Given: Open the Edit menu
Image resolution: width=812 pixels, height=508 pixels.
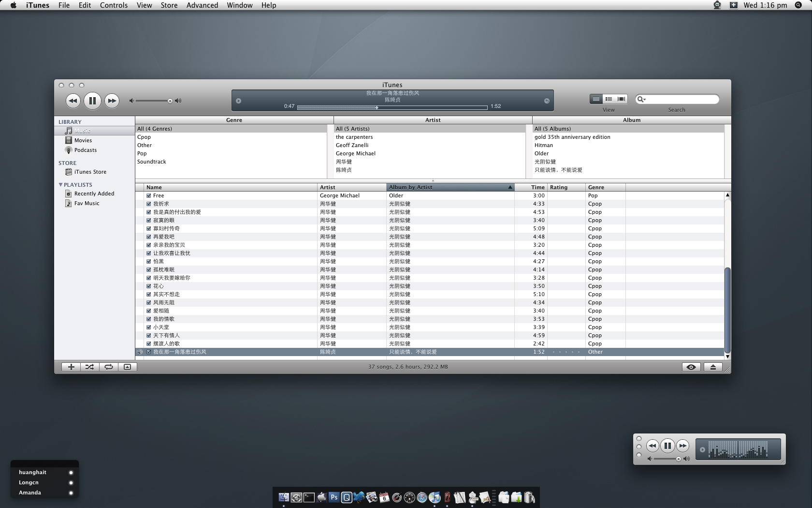Looking at the screenshot, I should 85,5.
